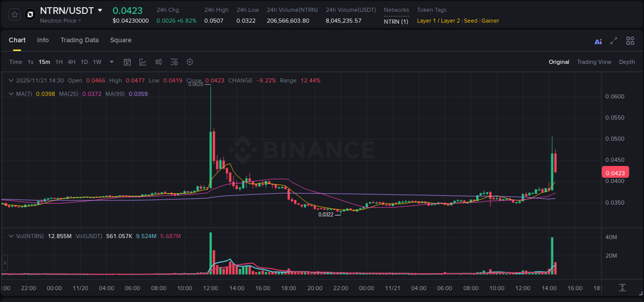The width and height of the screenshot is (644, 302).
Task: Collapse the MA indicator row
Action: click(10, 94)
